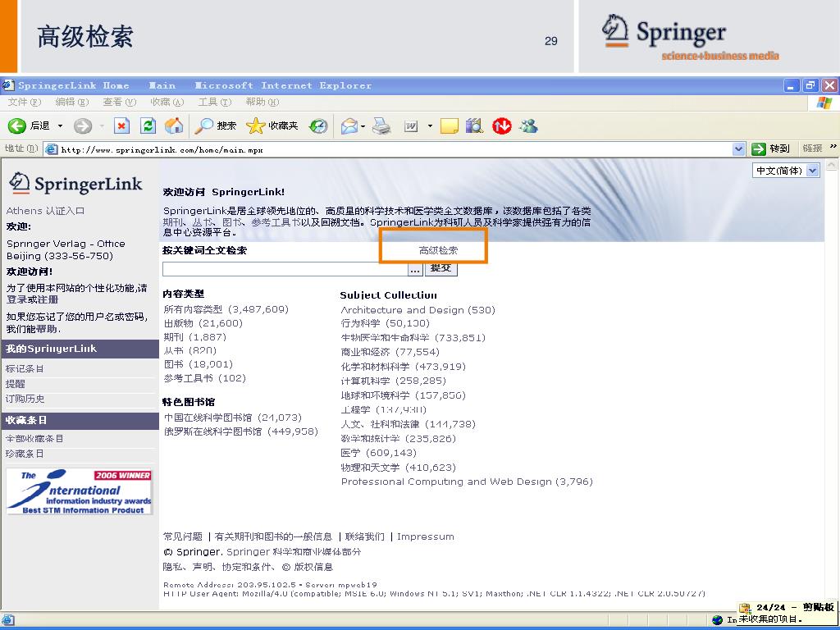Click the page icon in address bar

tap(52, 149)
